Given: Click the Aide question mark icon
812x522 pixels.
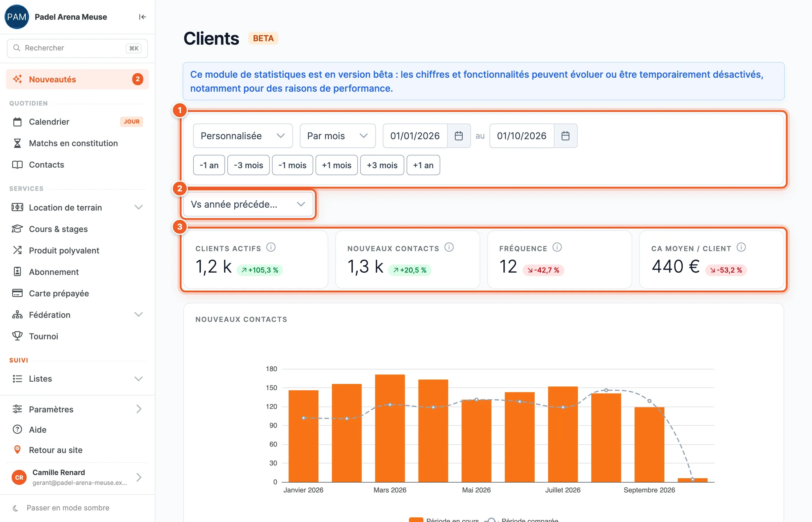Looking at the screenshot, I should [17, 429].
